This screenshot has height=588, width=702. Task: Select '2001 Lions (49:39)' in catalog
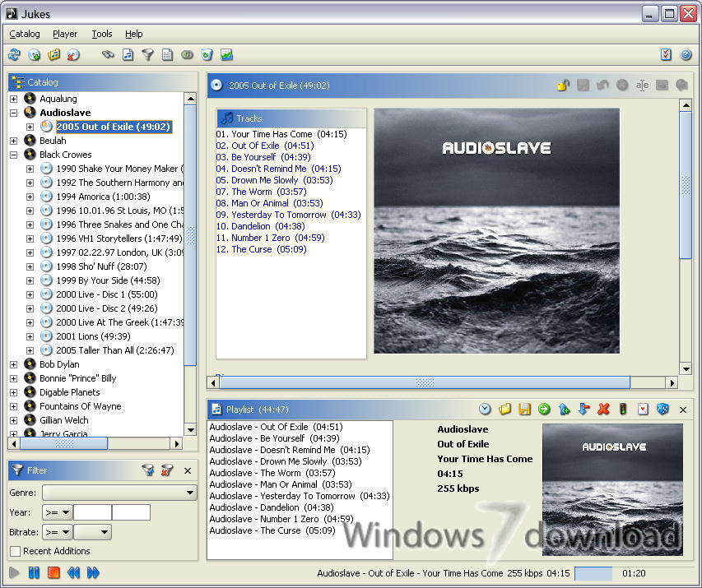[93, 336]
